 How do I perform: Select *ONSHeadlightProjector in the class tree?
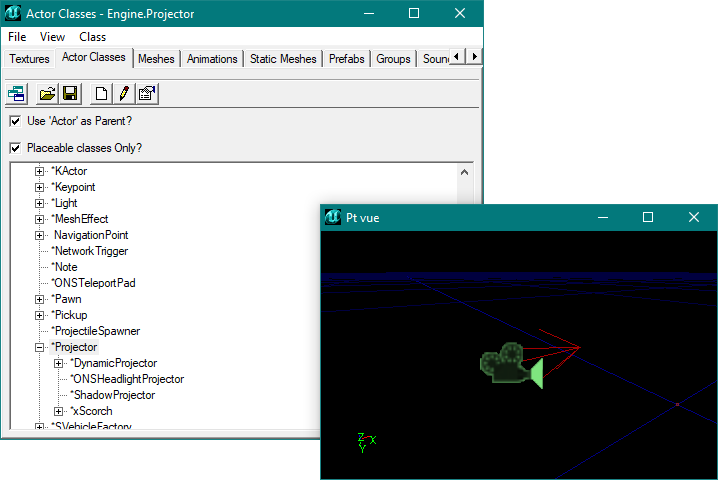[127, 379]
